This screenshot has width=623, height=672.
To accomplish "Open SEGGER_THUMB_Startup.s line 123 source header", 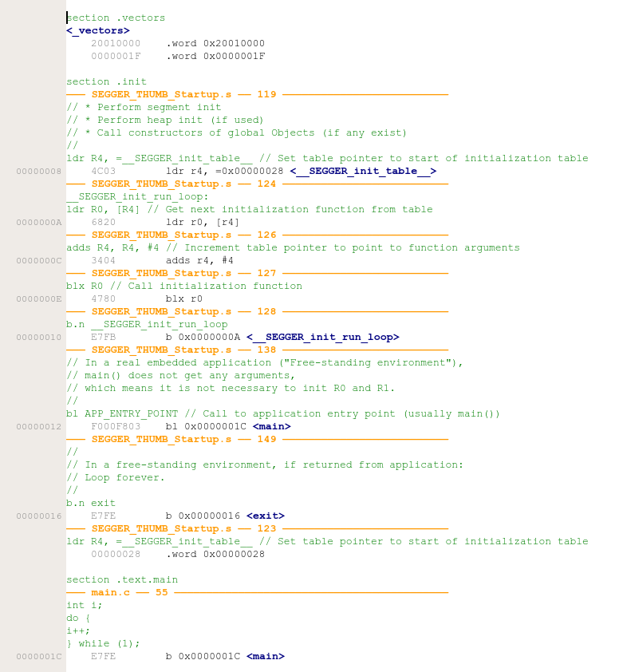I will click(257, 529).
